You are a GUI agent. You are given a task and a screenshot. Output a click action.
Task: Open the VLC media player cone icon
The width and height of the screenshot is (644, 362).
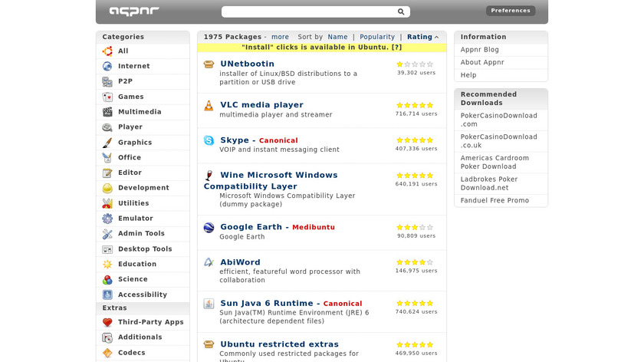pos(209,105)
